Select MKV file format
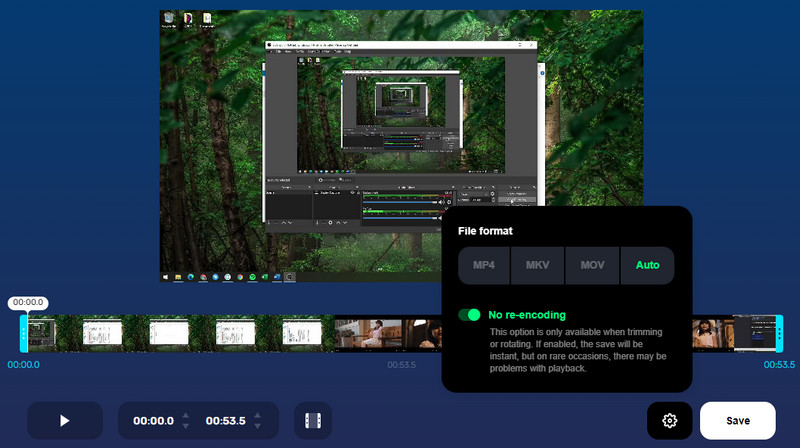This screenshot has width=800, height=448. (538, 266)
